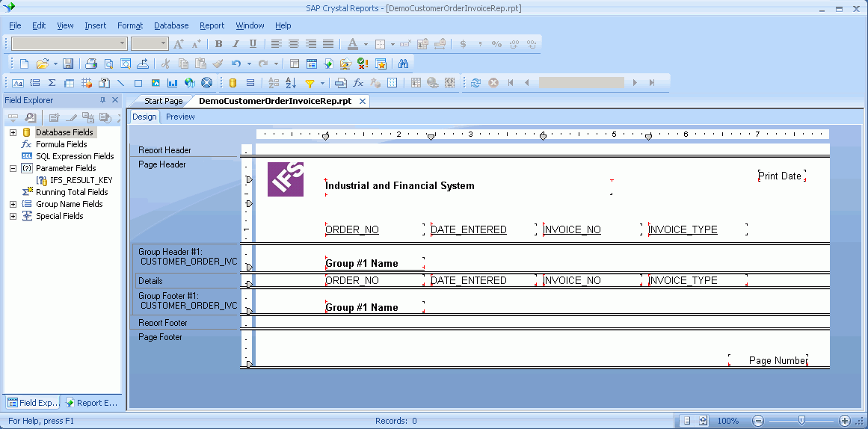Click the zoom slider handle
Image resolution: width=868 pixels, height=429 pixels.
(801, 421)
